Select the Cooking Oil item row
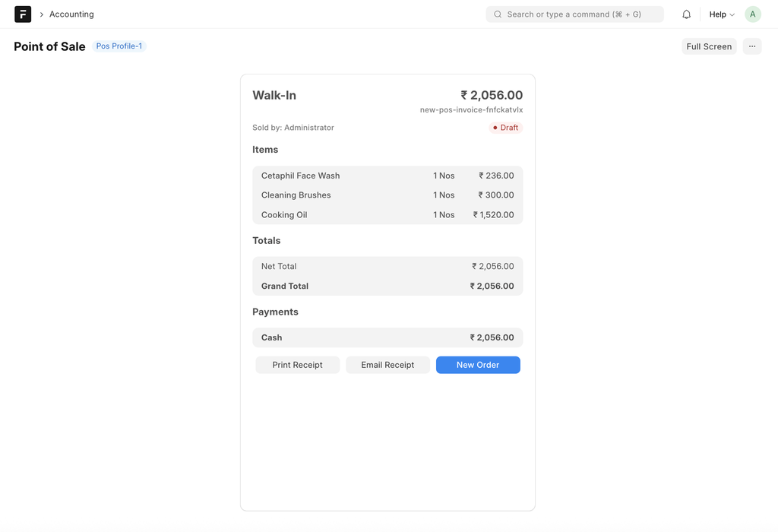The width and height of the screenshot is (778, 532). [387, 215]
